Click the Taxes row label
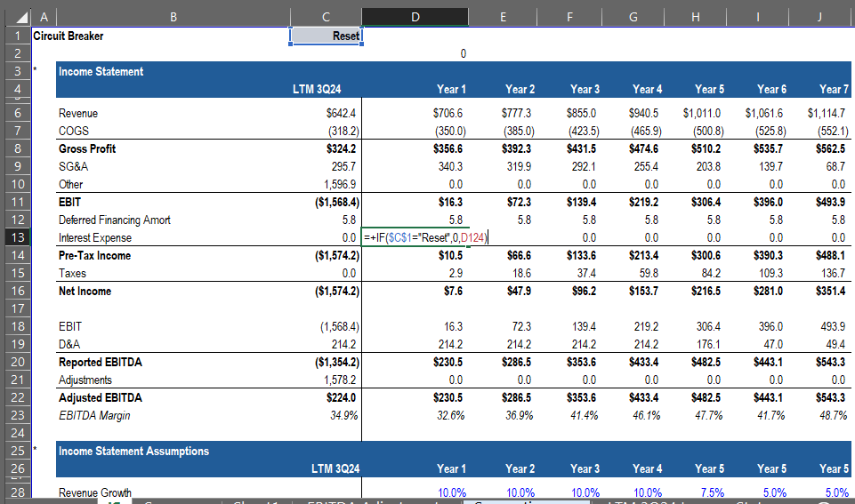855x504 pixels. point(73,274)
